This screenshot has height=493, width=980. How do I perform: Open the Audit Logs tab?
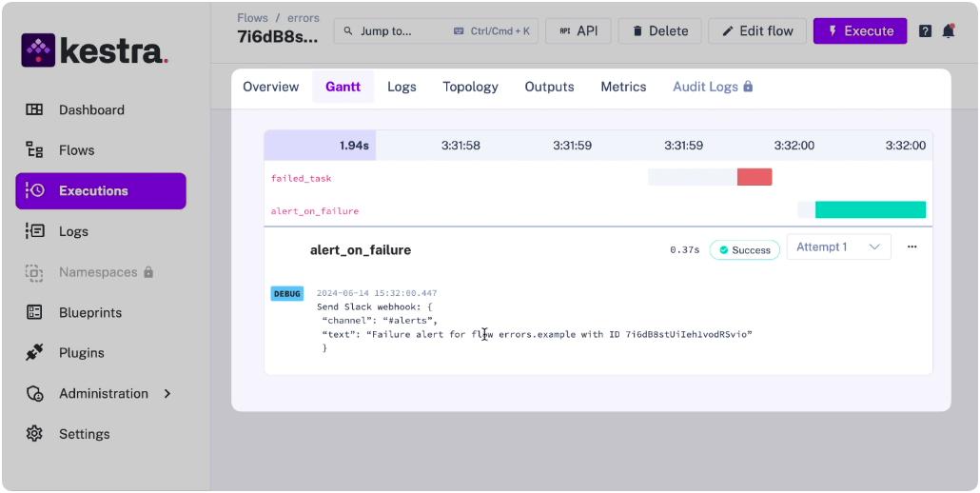coord(713,87)
